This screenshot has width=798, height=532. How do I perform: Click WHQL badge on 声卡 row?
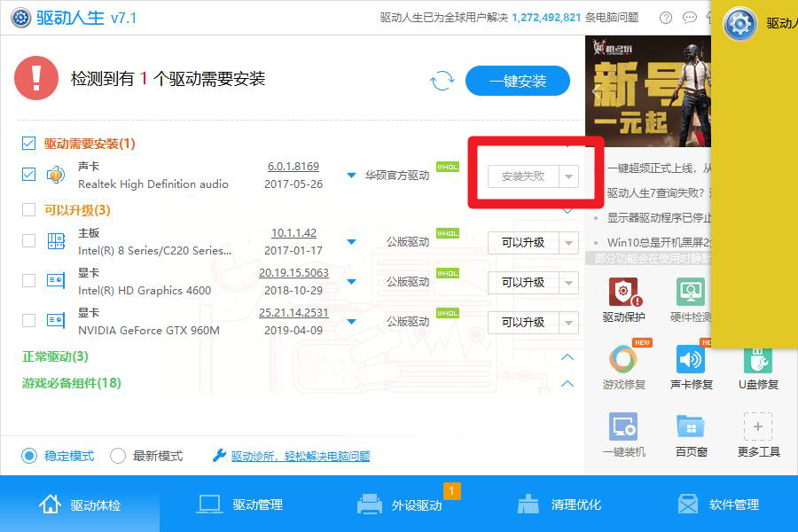point(448,167)
